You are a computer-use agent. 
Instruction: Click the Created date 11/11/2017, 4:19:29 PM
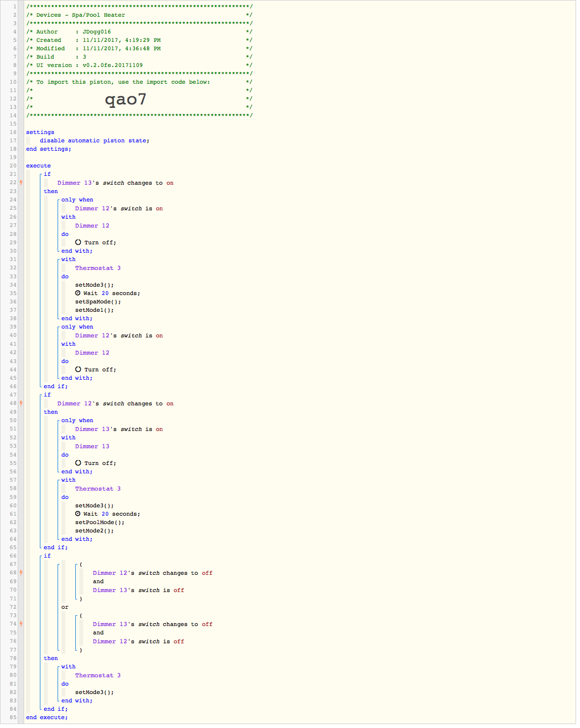point(122,40)
